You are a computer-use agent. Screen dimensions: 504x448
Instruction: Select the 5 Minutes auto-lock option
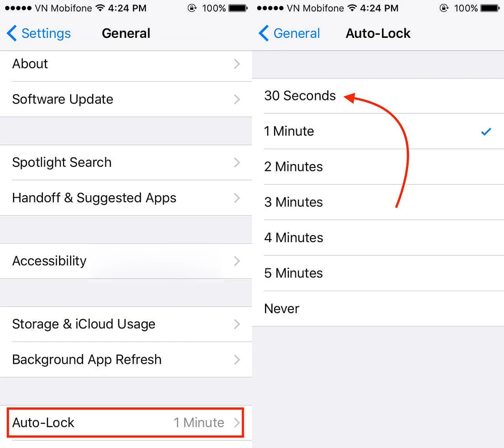click(378, 273)
